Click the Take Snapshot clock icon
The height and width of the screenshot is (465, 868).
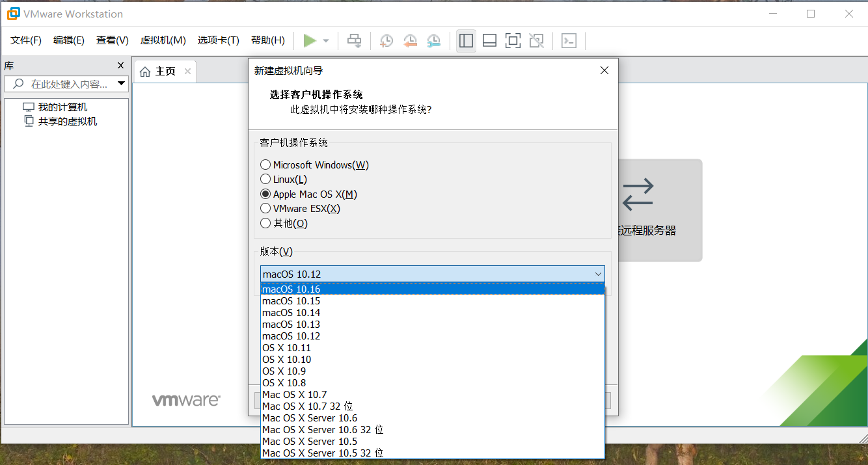pyautogui.click(x=387, y=41)
